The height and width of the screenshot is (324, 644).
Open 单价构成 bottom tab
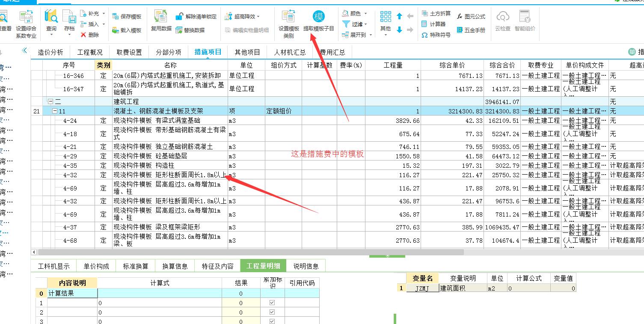(x=96, y=266)
